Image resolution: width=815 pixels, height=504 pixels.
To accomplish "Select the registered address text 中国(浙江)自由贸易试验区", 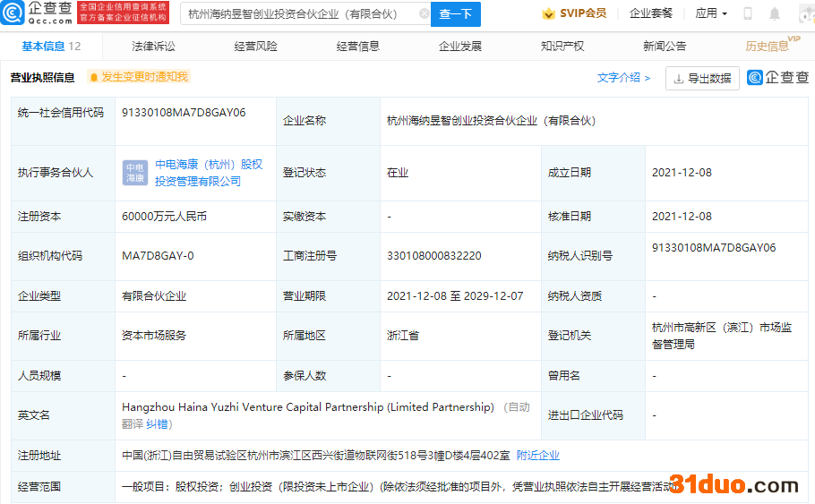I will pos(315,456).
